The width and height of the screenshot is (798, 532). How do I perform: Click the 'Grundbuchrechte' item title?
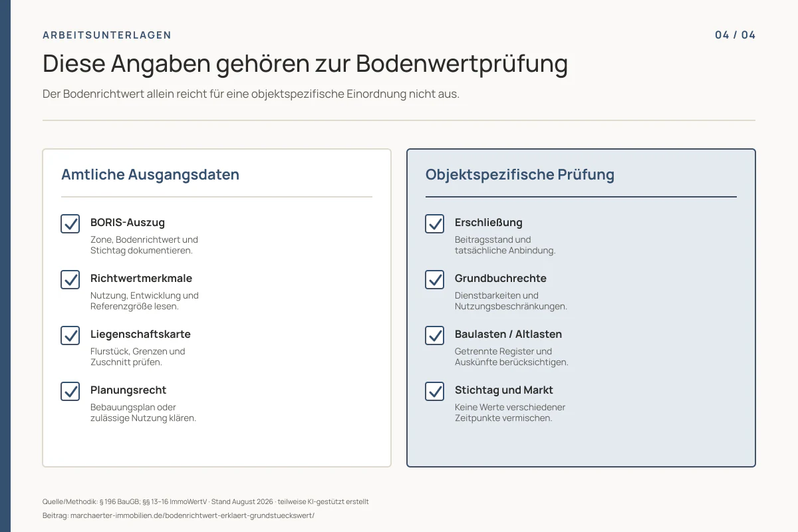tap(501, 279)
